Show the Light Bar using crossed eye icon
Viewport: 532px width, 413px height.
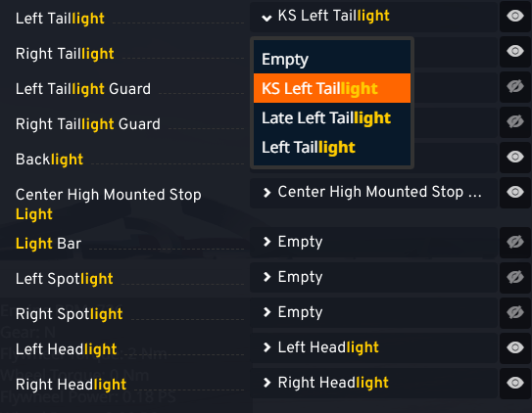(x=515, y=243)
